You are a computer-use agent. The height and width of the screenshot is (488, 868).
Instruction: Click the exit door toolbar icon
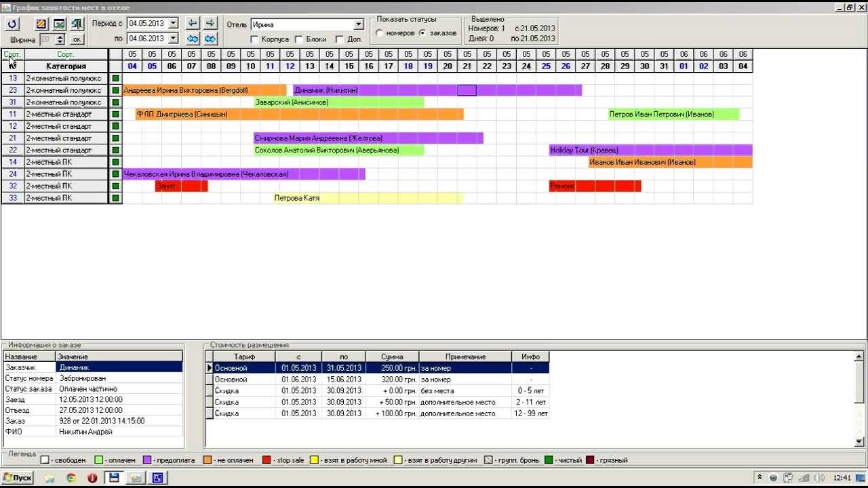click(77, 24)
